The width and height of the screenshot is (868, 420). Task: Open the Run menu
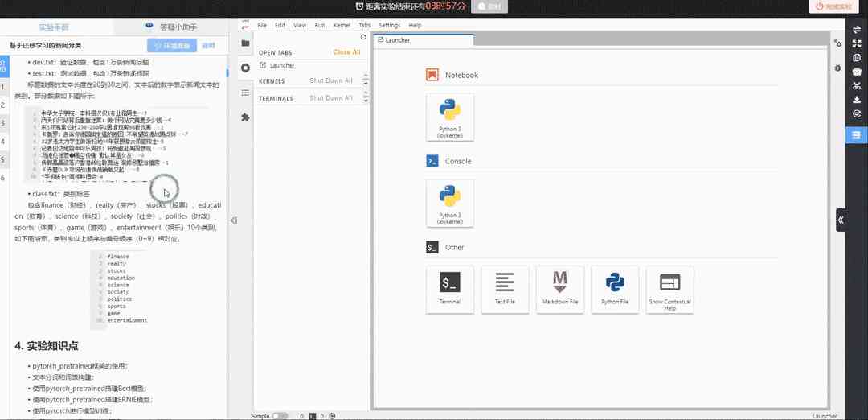320,26
